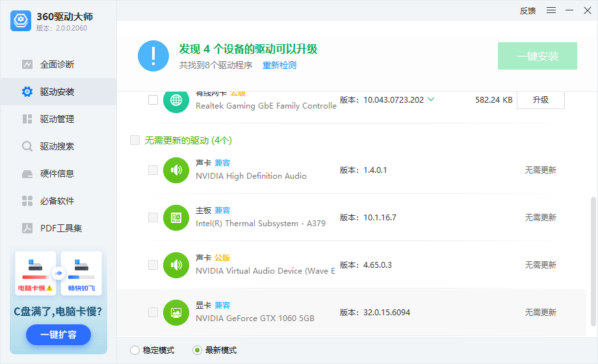Viewport: 598px width, 364px height.
Task: Open the PDF工具集 menu item
Action: 58,228
